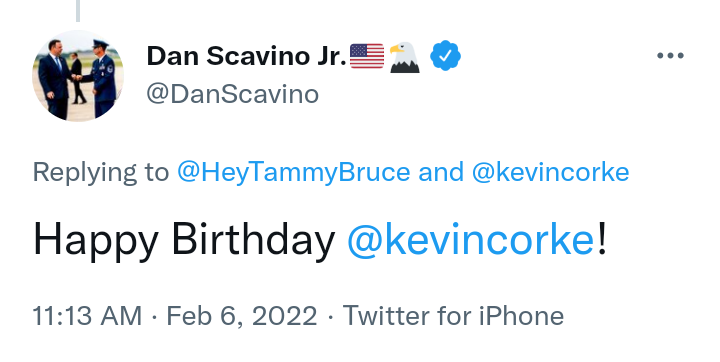Open @kevincorke mention in tweet body

471,239
